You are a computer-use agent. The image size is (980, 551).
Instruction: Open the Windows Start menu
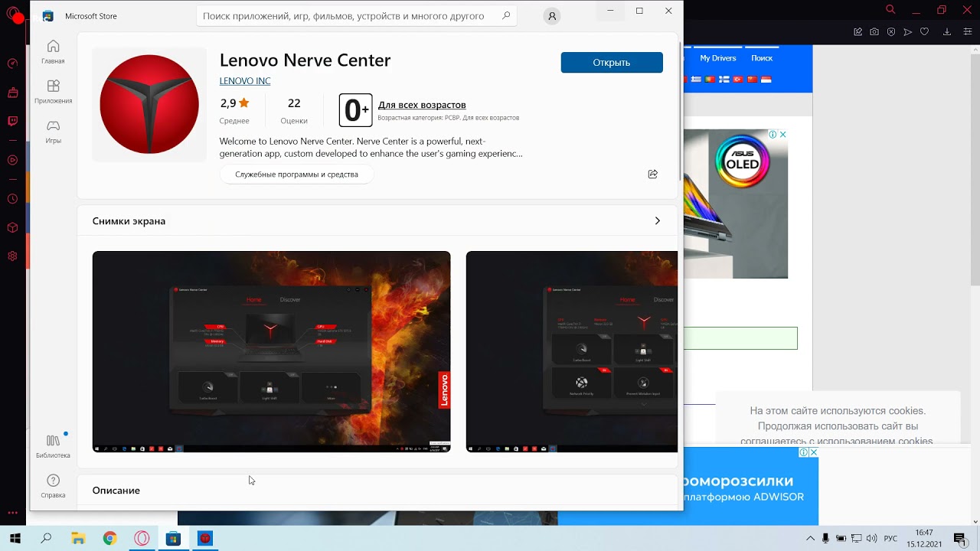pyautogui.click(x=15, y=539)
